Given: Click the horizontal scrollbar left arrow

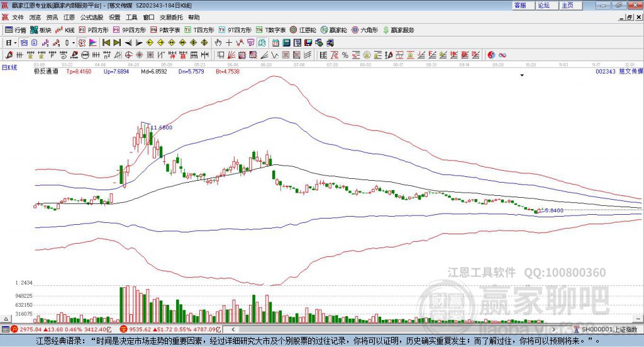Looking at the screenshot, I should point(233,329).
